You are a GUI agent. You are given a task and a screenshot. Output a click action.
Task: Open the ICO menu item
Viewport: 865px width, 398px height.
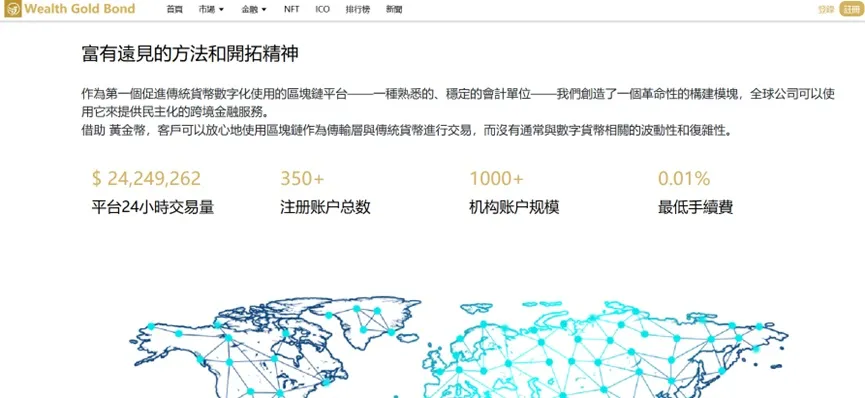323,9
